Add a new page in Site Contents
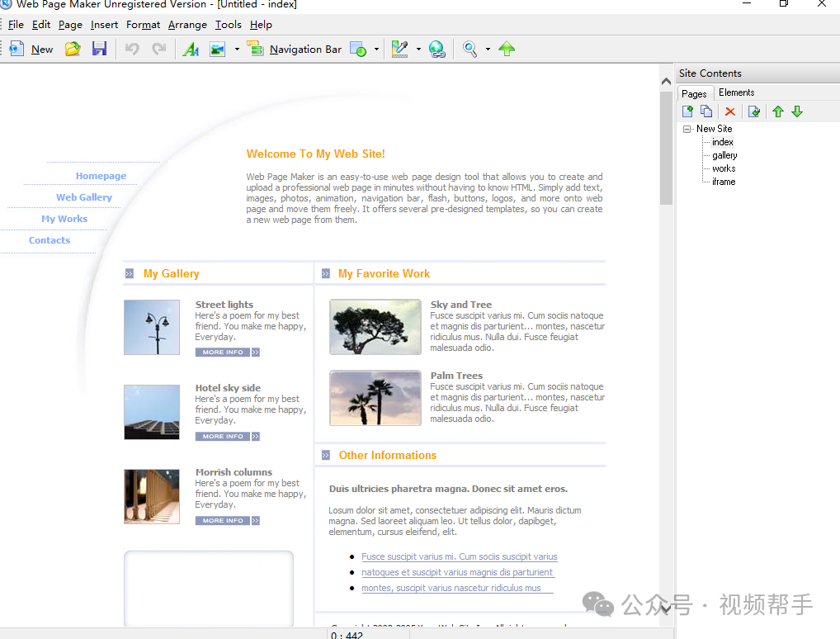 [688, 111]
